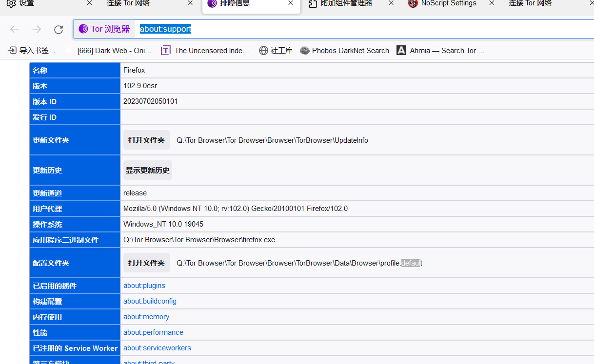This screenshot has width=594, height=364.
Task: Open 导入书签 bookmark item
Action: pyautogui.click(x=32, y=50)
